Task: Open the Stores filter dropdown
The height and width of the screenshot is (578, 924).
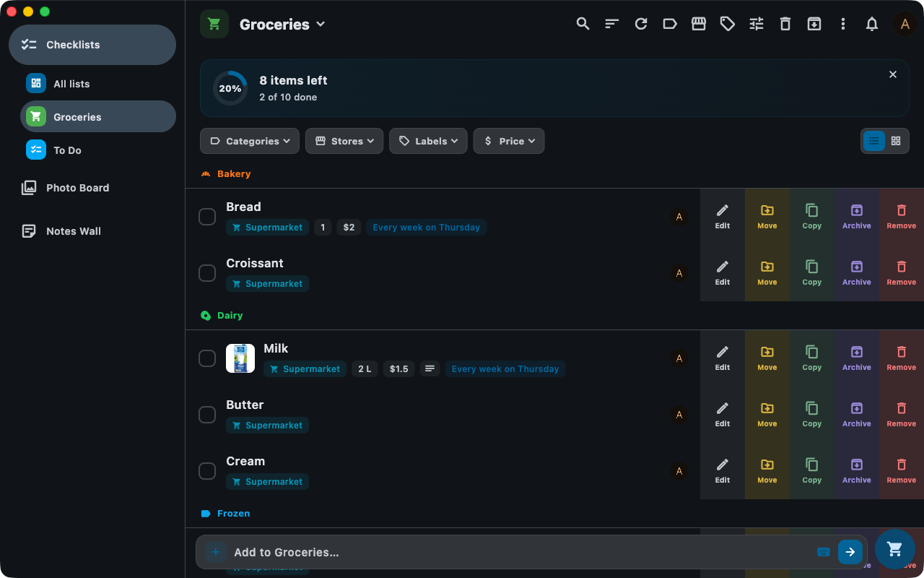Action: [x=344, y=141]
